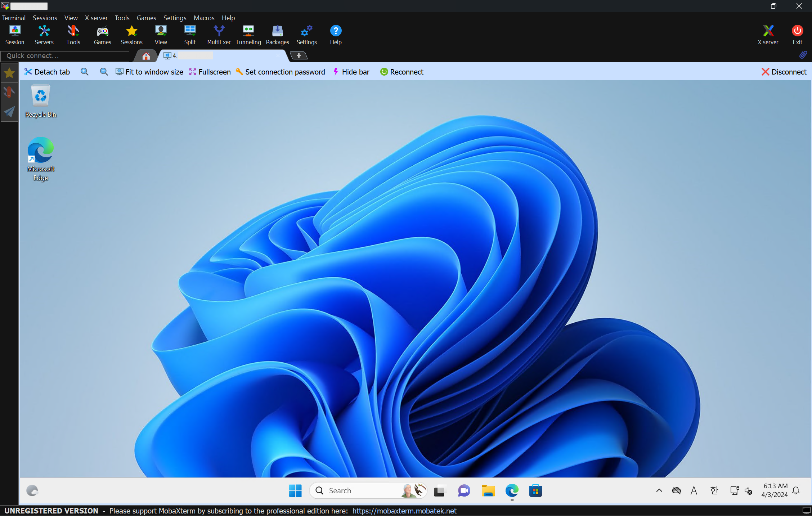Image resolution: width=812 pixels, height=516 pixels.
Task: Click the X server icon
Action: pyautogui.click(x=768, y=35)
